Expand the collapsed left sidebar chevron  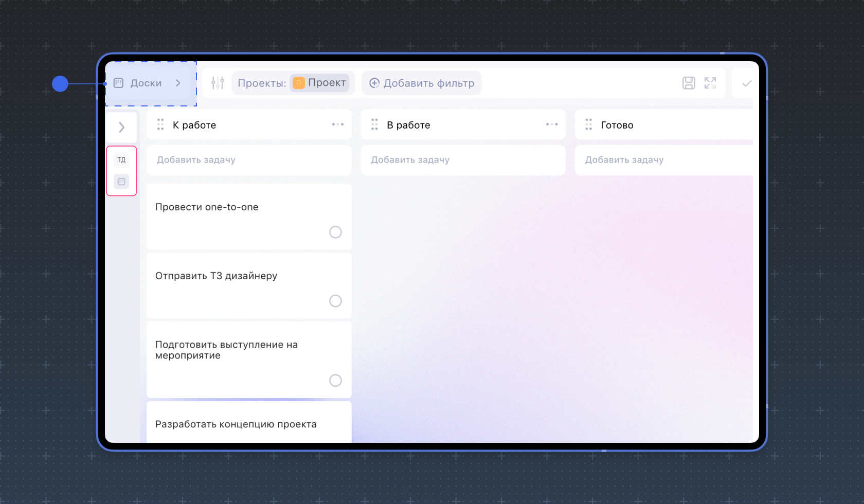(x=122, y=127)
